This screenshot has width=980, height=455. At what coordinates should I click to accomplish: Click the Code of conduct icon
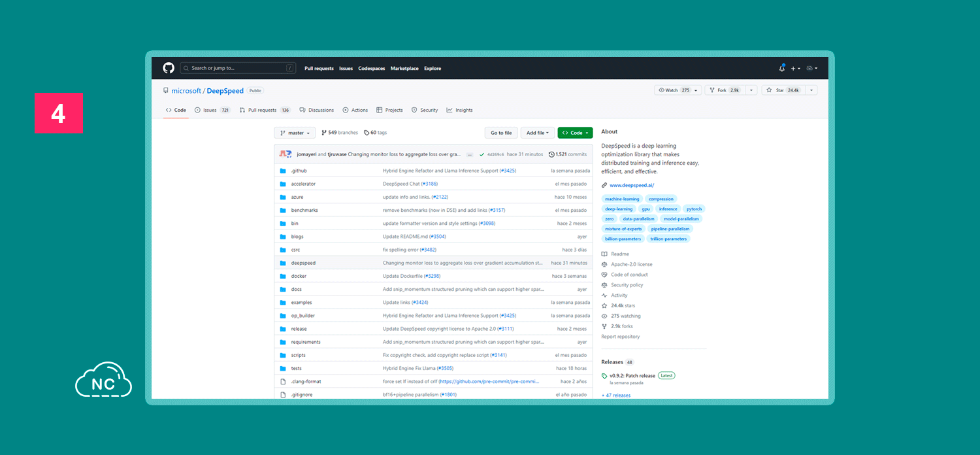point(604,275)
